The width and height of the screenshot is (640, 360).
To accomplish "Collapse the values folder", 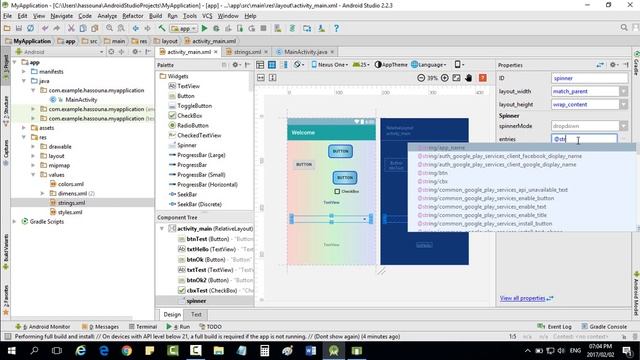I will click(33, 175).
